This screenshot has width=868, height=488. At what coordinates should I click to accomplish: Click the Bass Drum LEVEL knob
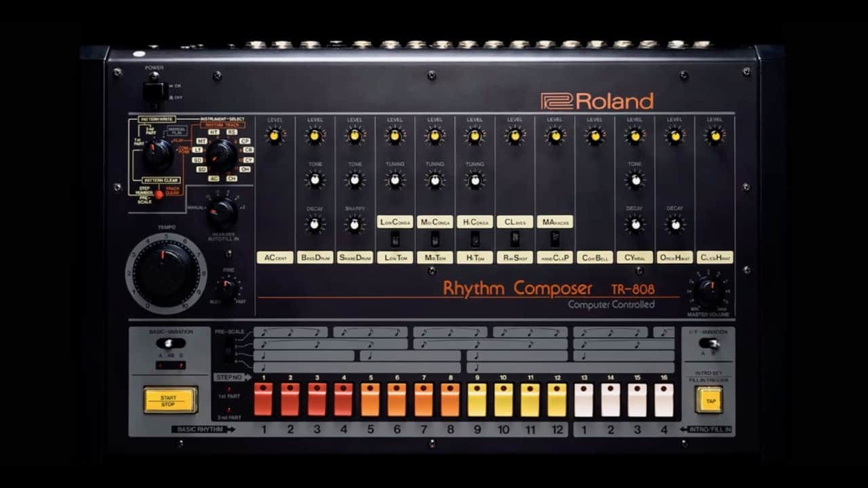315,136
